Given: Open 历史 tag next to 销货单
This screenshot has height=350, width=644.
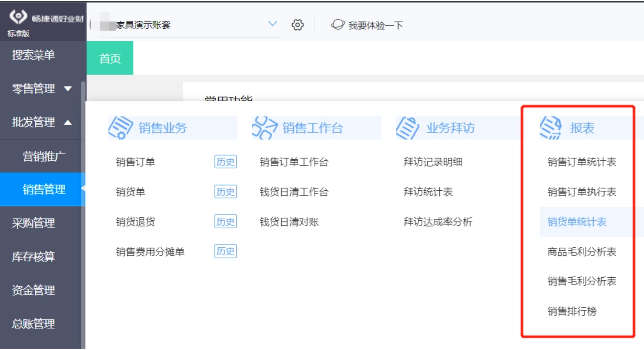Looking at the screenshot, I should [225, 191].
